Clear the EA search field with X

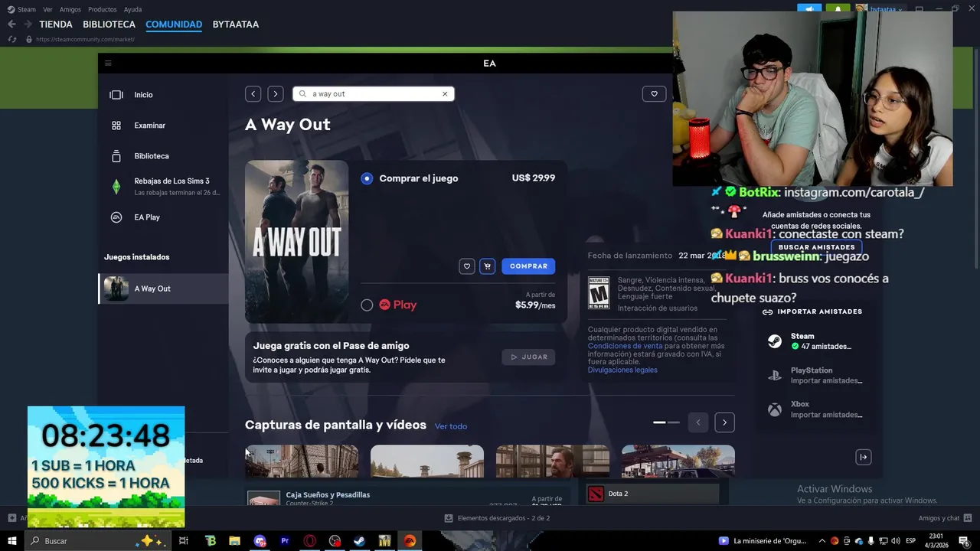[x=445, y=94]
